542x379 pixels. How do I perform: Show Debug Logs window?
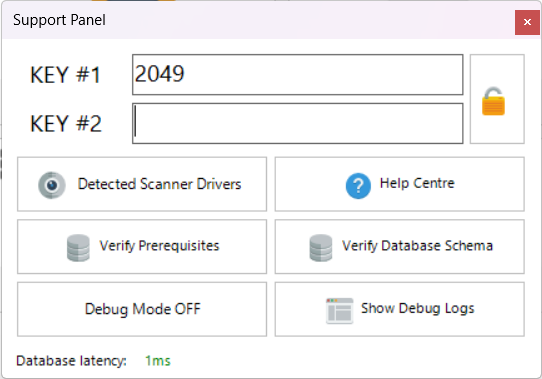(x=400, y=309)
